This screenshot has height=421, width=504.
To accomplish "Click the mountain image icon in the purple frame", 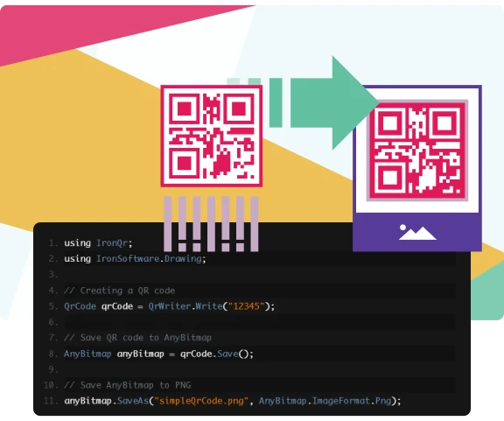I will pos(417,232).
